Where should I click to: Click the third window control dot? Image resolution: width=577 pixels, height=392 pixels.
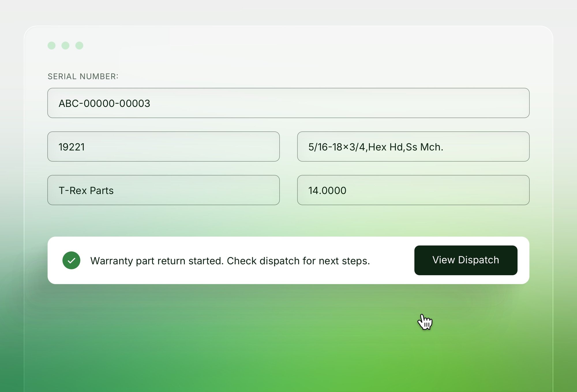[79, 46]
